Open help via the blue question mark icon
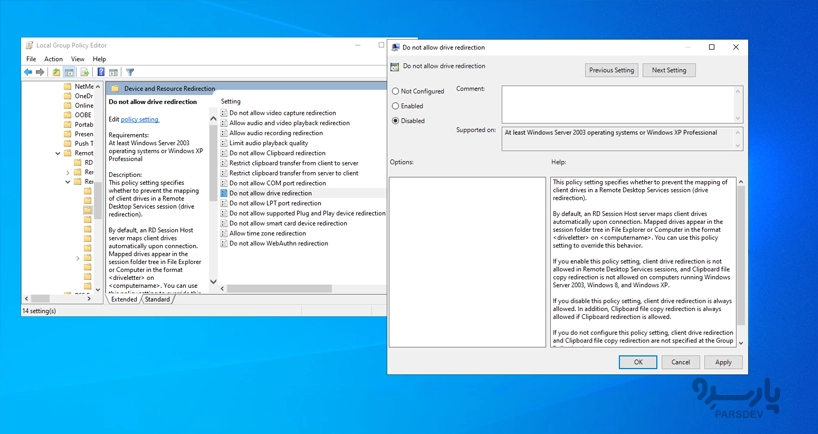This screenshot has height=434, width=818. tap(101, 72)
